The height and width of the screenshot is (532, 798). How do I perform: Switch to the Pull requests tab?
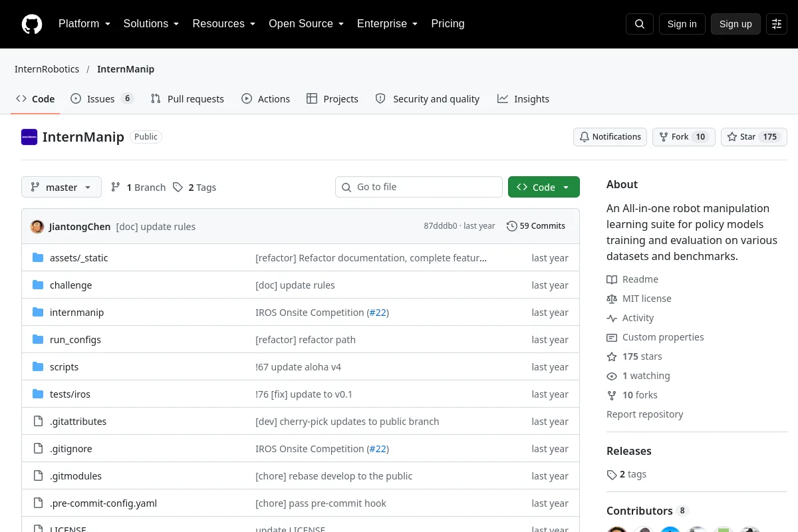pos(187,99)
